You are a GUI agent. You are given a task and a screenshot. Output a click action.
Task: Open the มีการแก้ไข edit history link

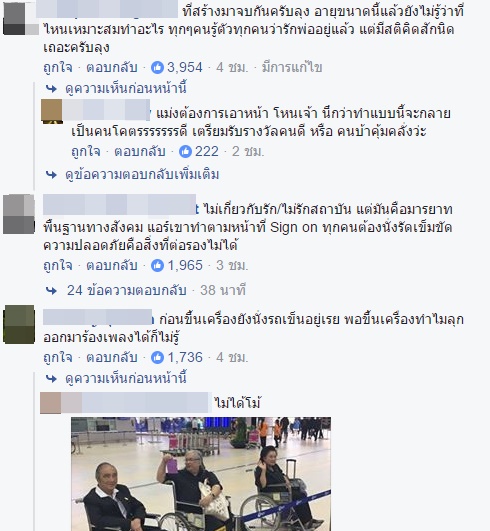(292, 67)
